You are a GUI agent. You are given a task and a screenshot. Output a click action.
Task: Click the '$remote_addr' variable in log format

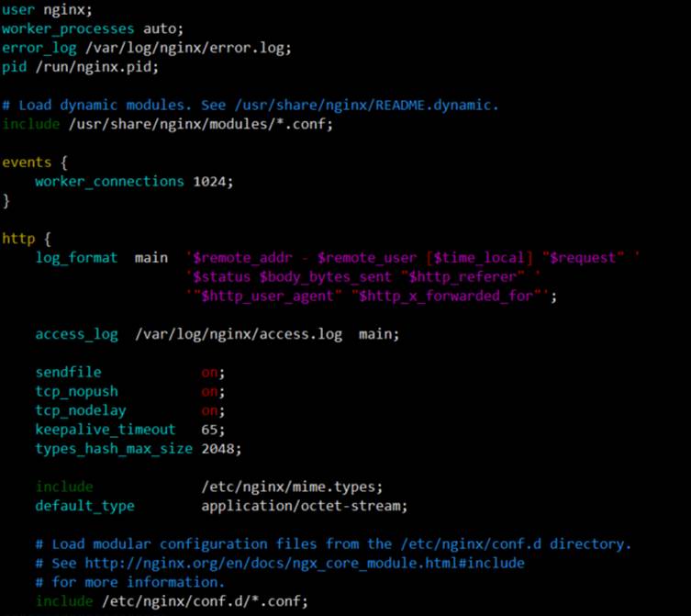(242, 258)
